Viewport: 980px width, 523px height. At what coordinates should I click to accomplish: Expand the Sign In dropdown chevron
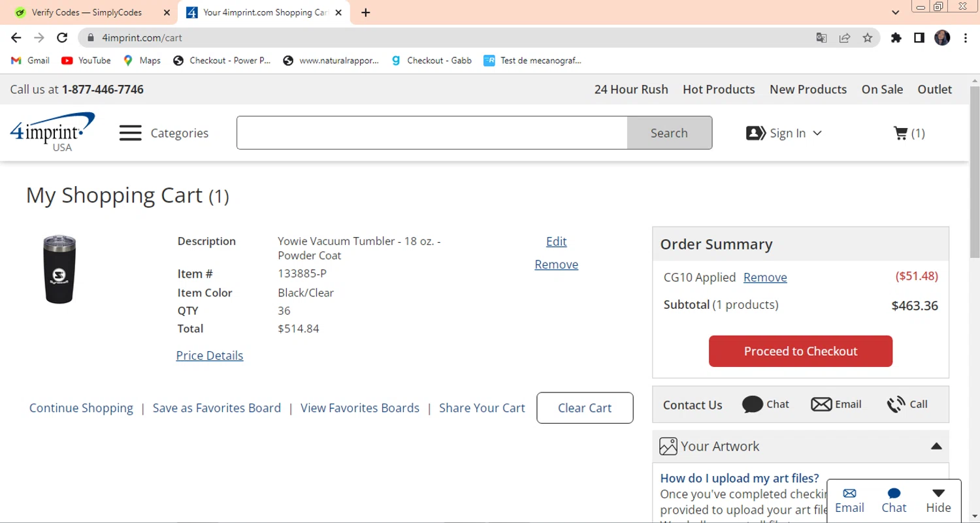[x=817, y=133]
